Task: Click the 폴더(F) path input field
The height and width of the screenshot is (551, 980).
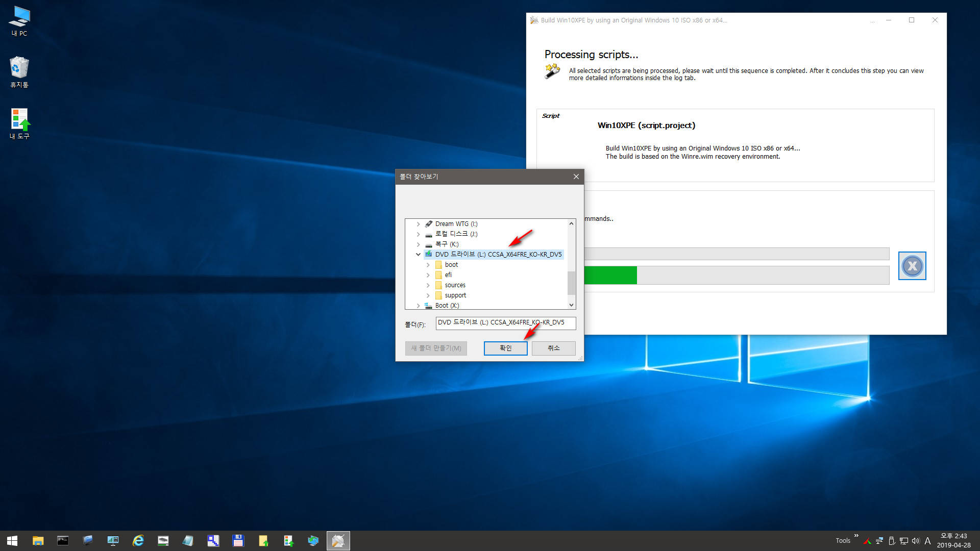Action: point(505,323)
